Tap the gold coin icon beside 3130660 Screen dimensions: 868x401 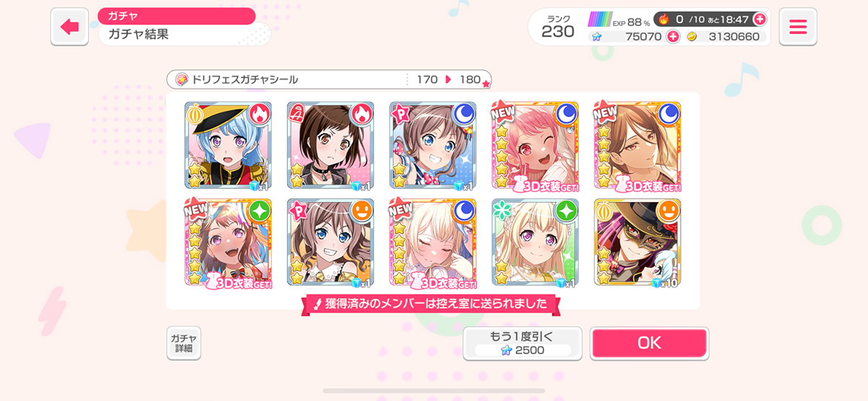[692, 36]
